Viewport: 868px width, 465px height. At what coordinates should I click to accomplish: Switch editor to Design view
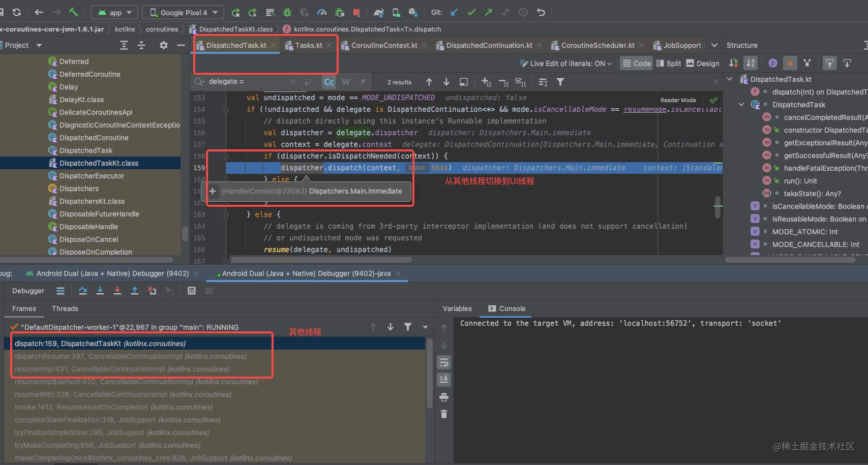point(702,63)
